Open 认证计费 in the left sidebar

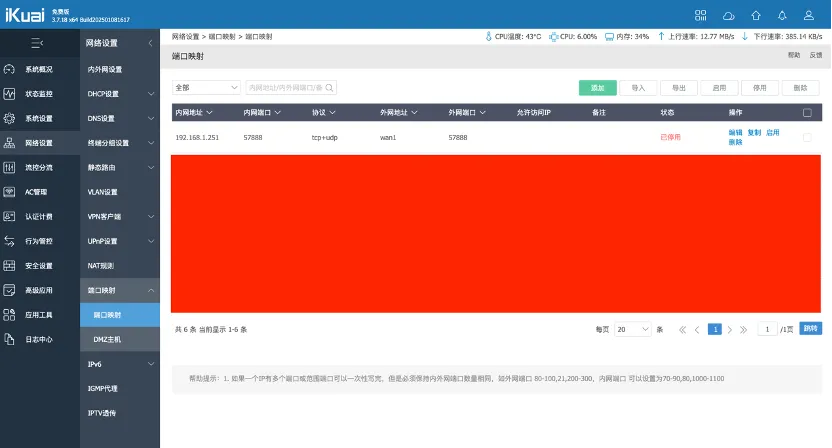(x=40, y=217)
